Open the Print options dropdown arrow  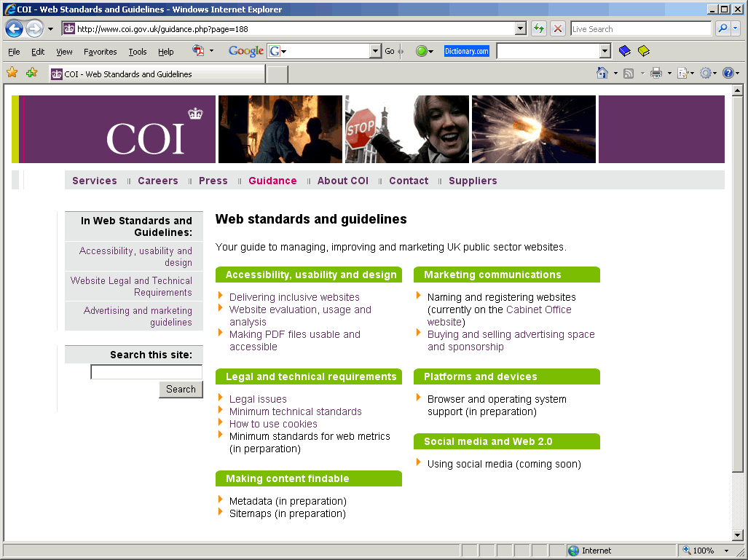pyautogui.click(x=669, y=74)
